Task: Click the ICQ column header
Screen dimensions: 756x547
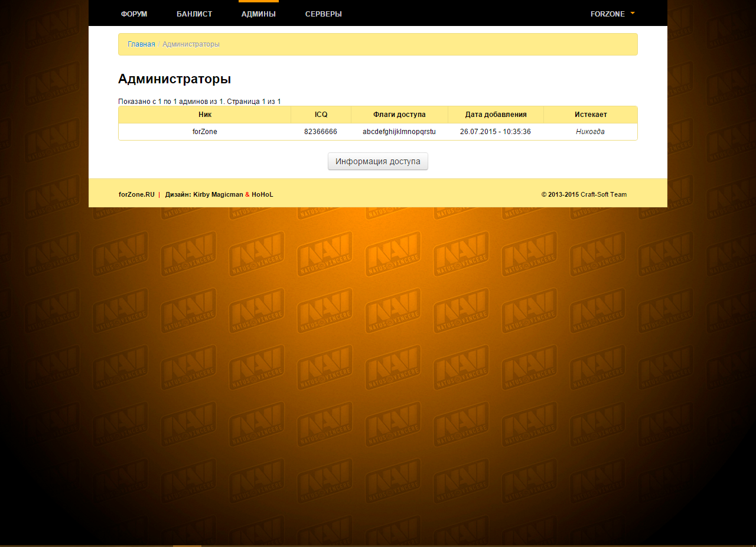Action: (x=321, y=115)
